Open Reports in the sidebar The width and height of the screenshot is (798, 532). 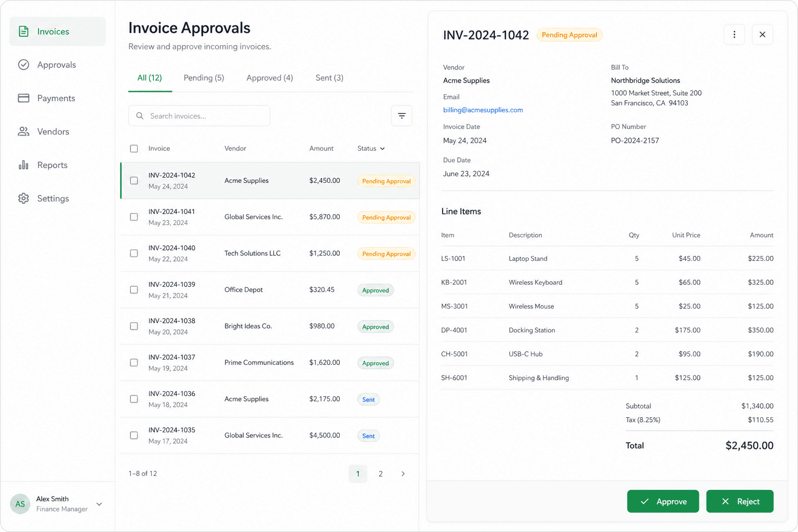[x=58, y=165]
